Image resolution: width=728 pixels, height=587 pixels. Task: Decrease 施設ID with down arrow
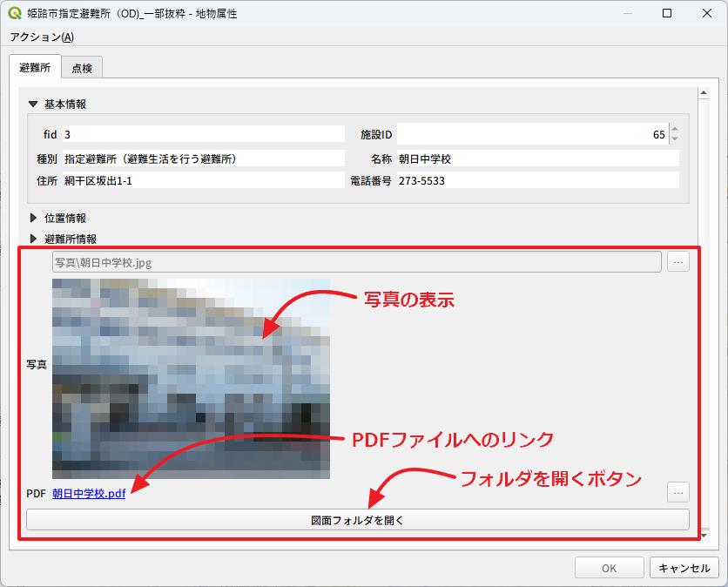pos(674,139)
